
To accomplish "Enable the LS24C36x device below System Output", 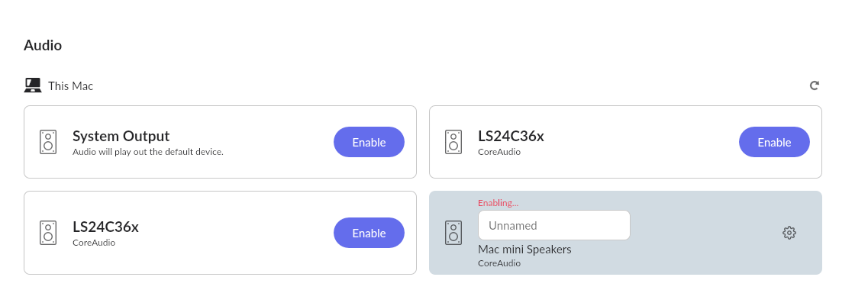I will pos(369,233).
